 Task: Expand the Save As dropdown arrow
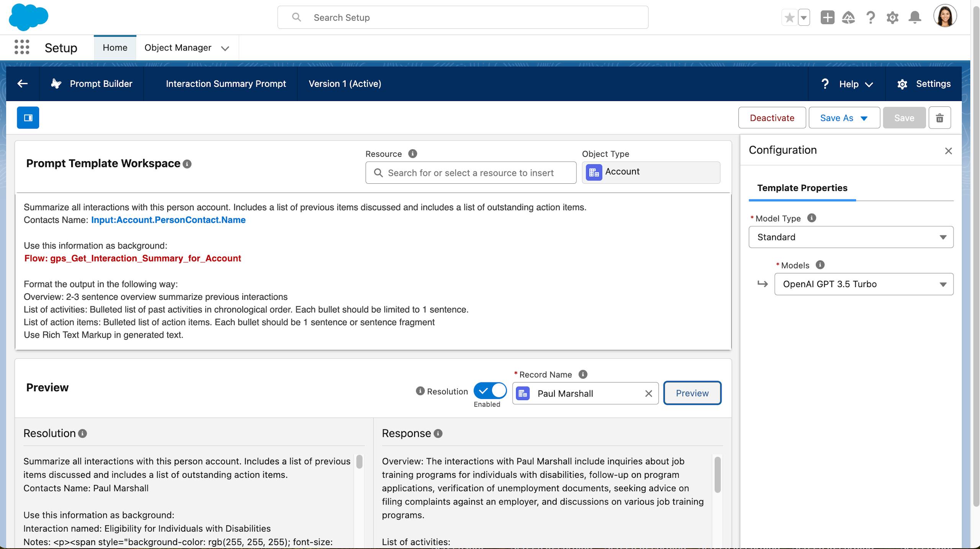pos(864,118)
